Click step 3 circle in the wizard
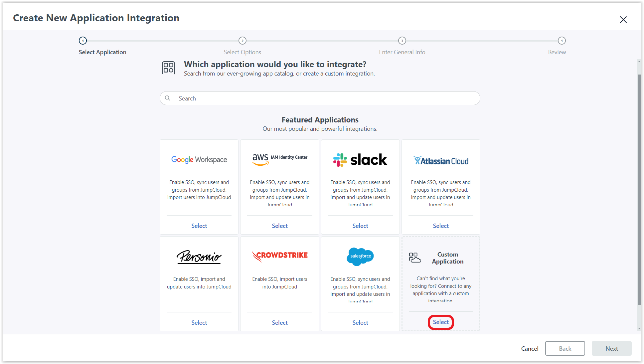The height and width of the screenshot is (364, 644). (x=402, y=41)
